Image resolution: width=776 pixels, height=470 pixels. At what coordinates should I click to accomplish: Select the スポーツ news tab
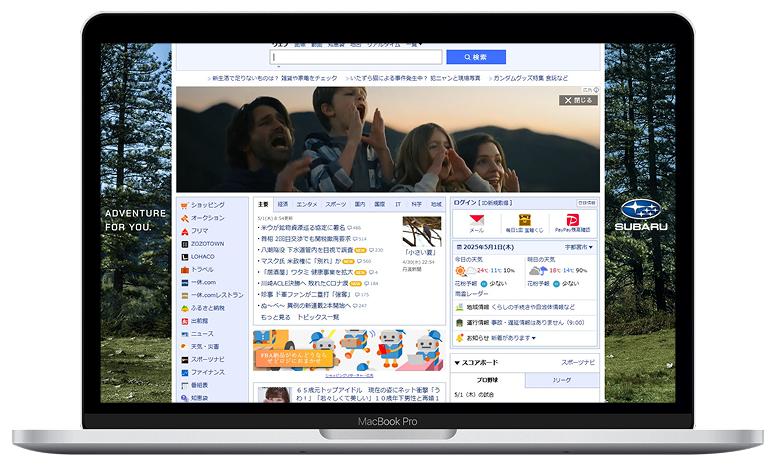[x=336, y=203]
